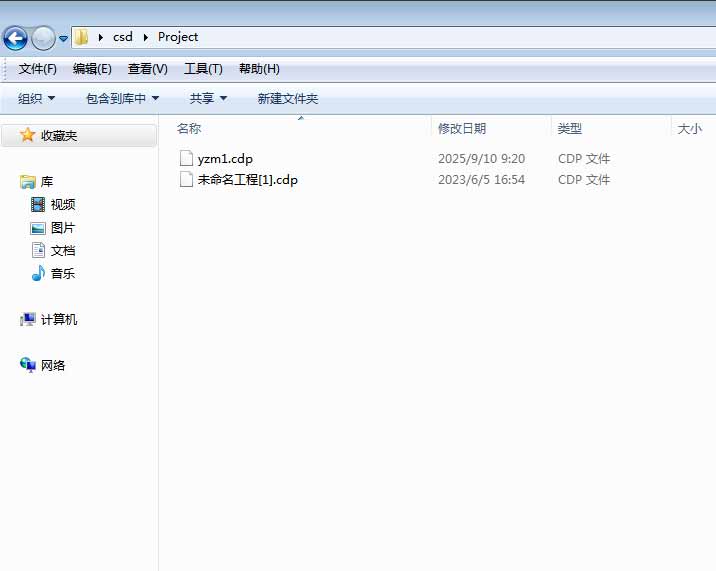Open the recent locations dropdown arrow
Viewport: 716px width, 571px height.
64,39
